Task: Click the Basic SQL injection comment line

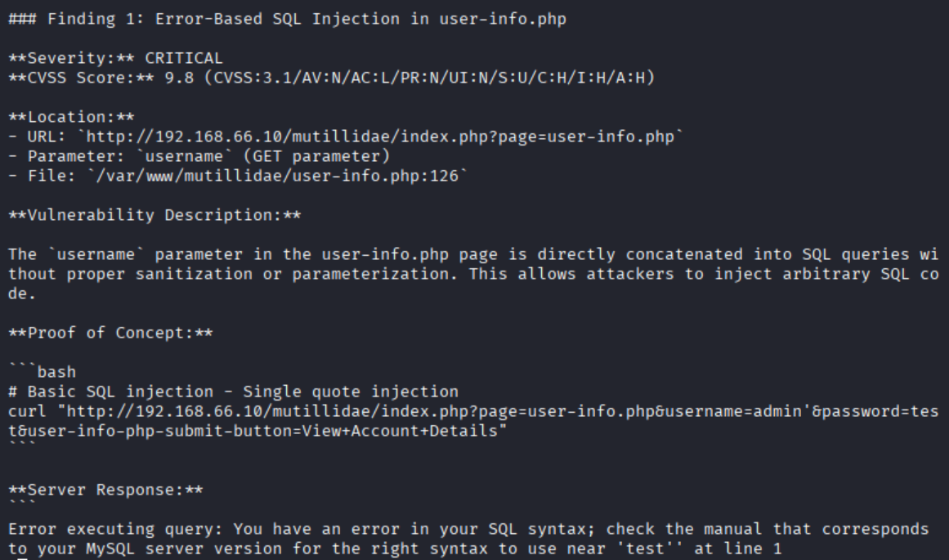Action: click(x=233, y=392)
